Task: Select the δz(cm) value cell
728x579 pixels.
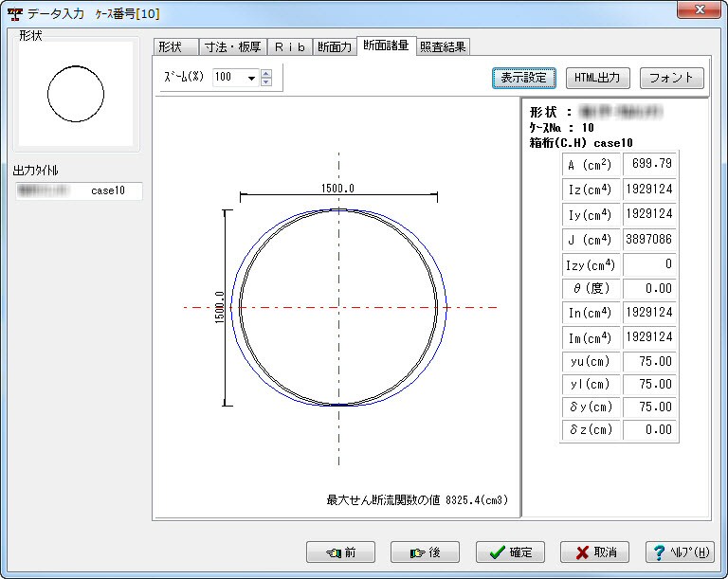Action: pyautogui.click(x=649, y=429)
